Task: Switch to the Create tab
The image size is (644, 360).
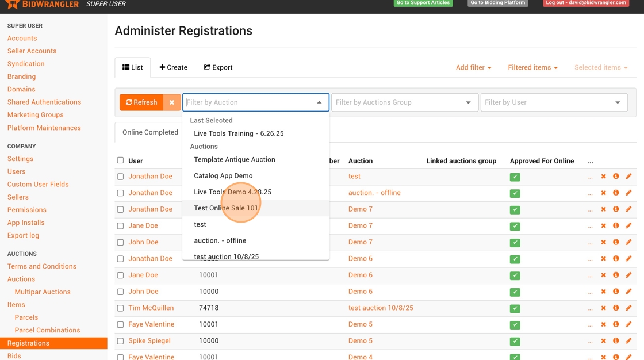Action: pyautogui.click(x=174, y=67)
